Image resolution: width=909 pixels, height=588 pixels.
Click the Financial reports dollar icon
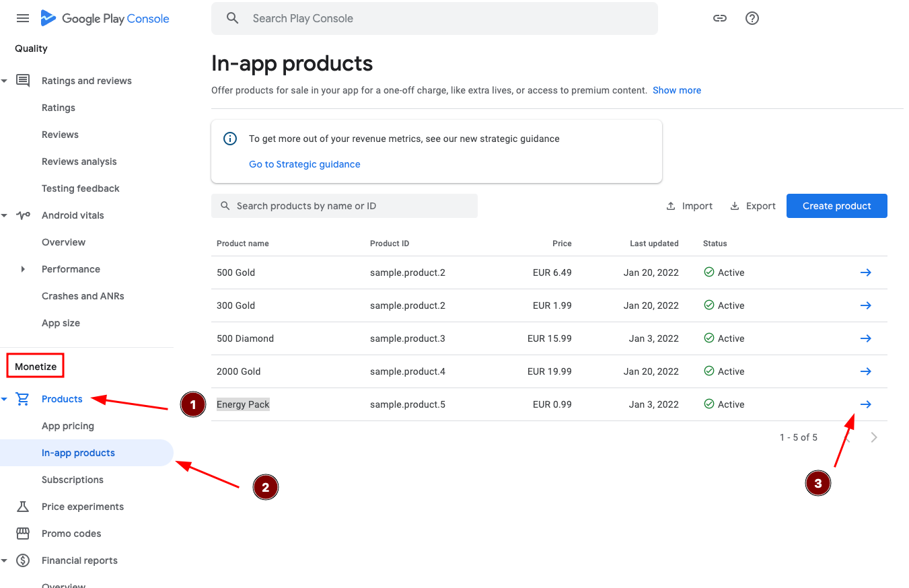(22, 560)
